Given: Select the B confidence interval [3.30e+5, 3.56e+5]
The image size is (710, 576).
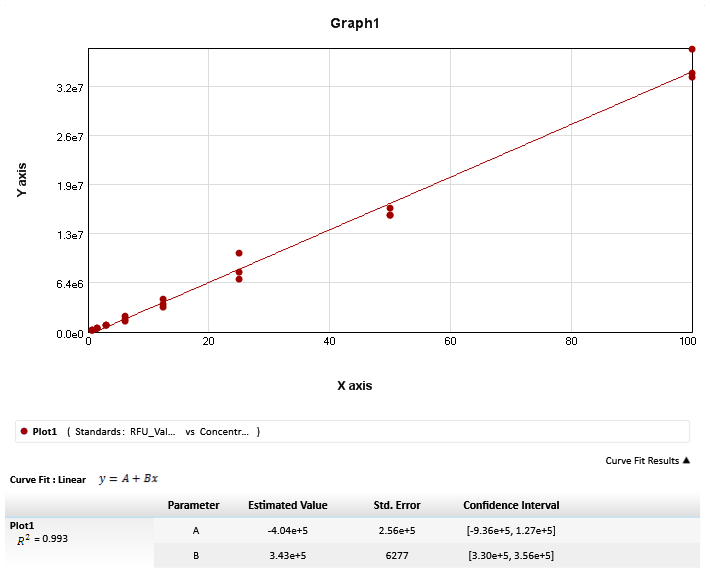Looking at the screenshot, I should point(510,556).
